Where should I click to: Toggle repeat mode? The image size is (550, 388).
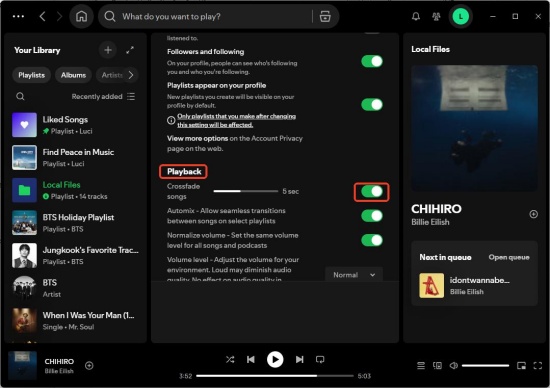(x=320, y=359)
